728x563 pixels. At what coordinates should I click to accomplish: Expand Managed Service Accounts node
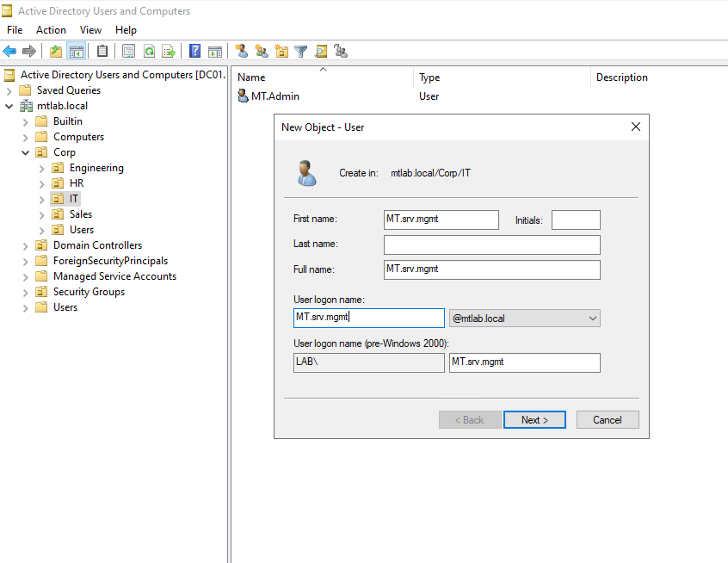(26, 277)
